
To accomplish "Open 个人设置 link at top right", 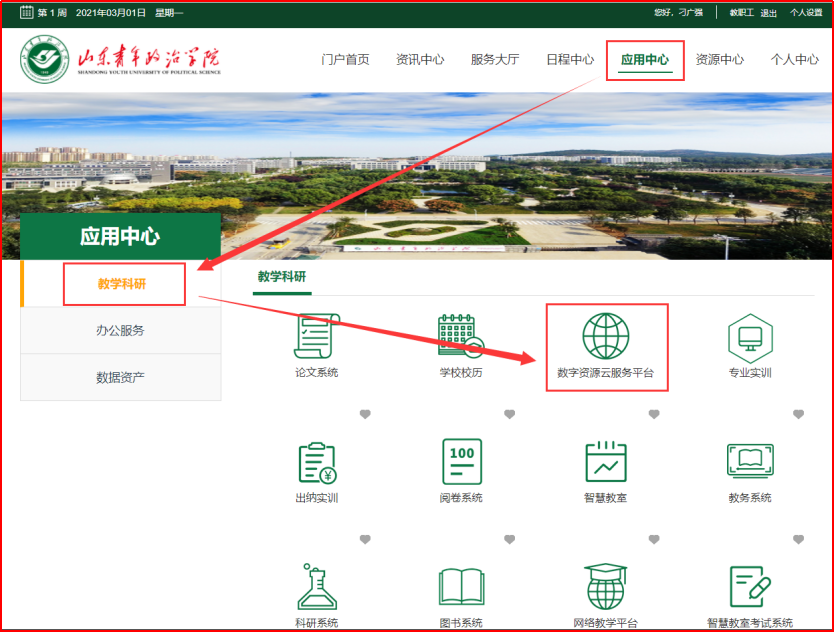I will [805, 13].
